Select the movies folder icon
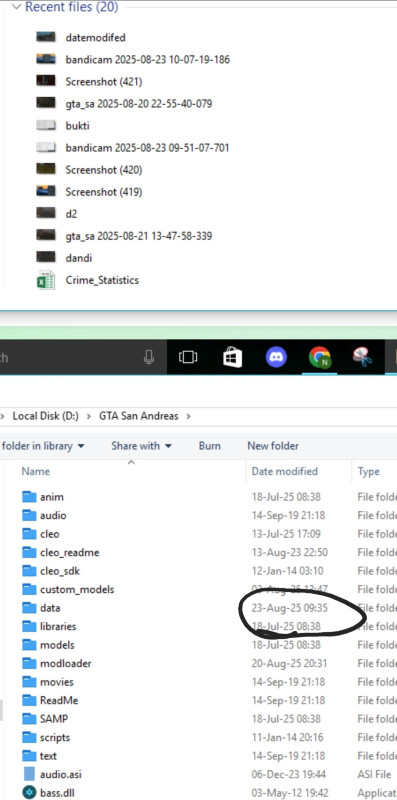The image size is (397, 800). tap(30, 682)
